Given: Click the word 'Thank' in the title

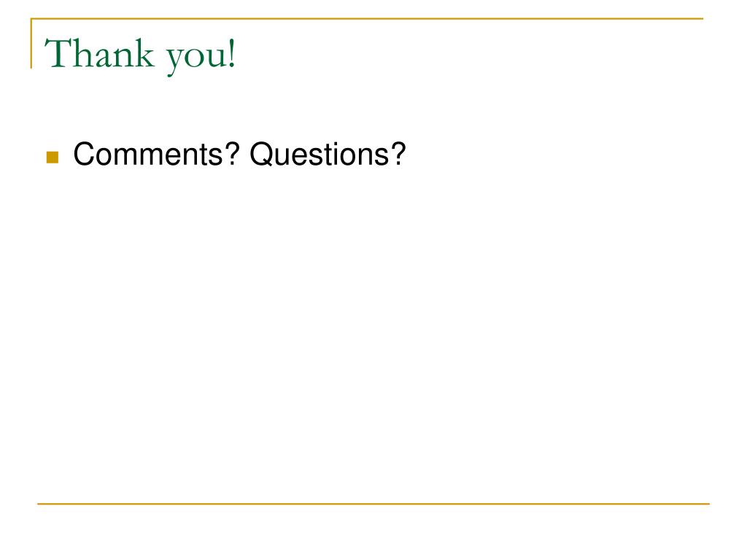Looking at the screenshot, I should tap(99, 53).
